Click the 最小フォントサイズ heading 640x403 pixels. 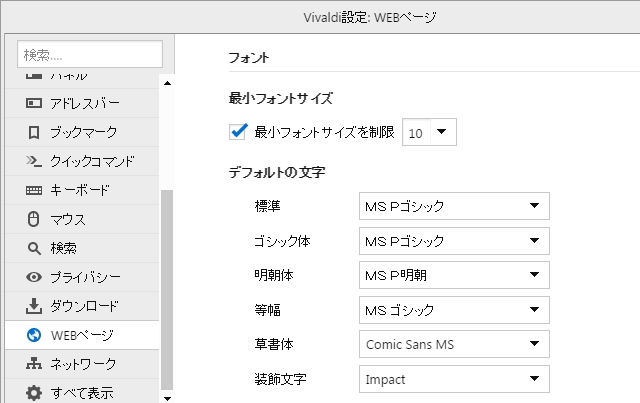tap(280, 98)
